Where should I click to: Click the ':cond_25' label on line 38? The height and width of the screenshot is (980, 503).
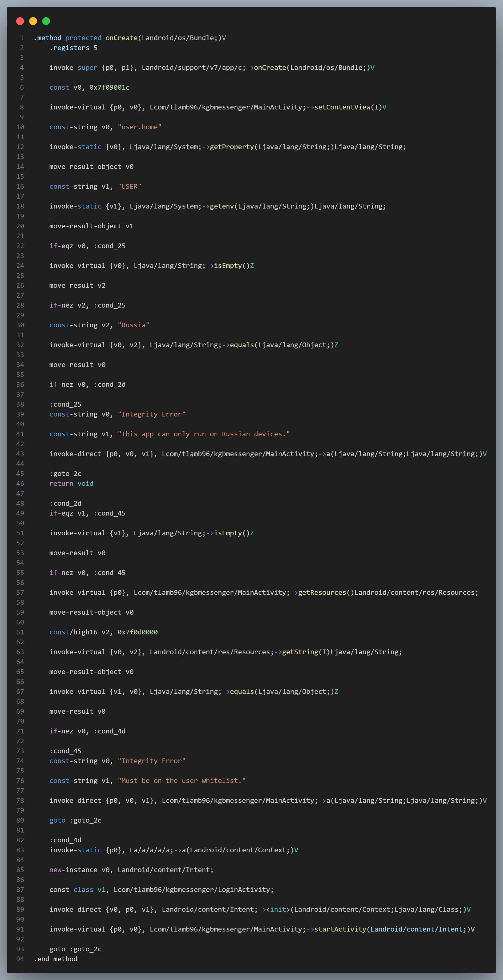coord(65,404)
